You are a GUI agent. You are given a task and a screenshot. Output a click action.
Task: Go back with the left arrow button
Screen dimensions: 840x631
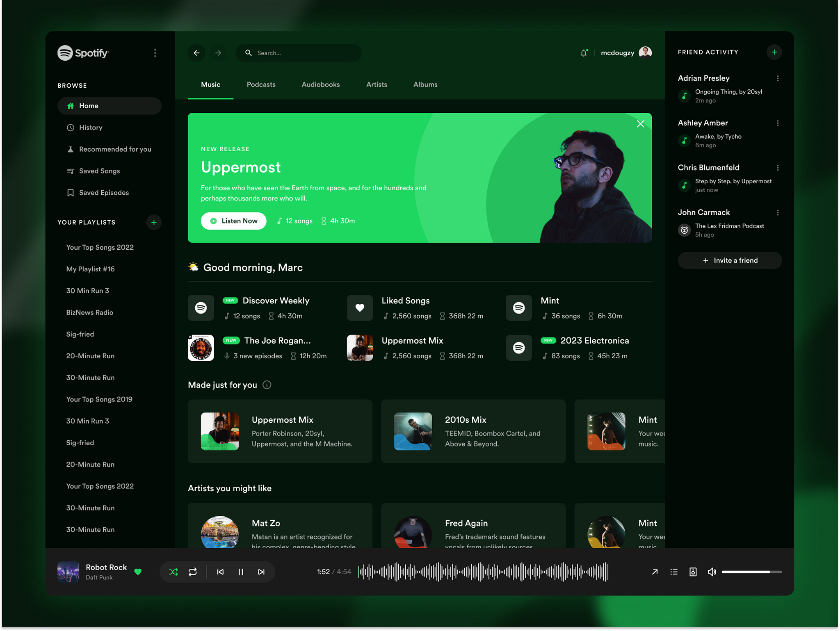[197, 53]
